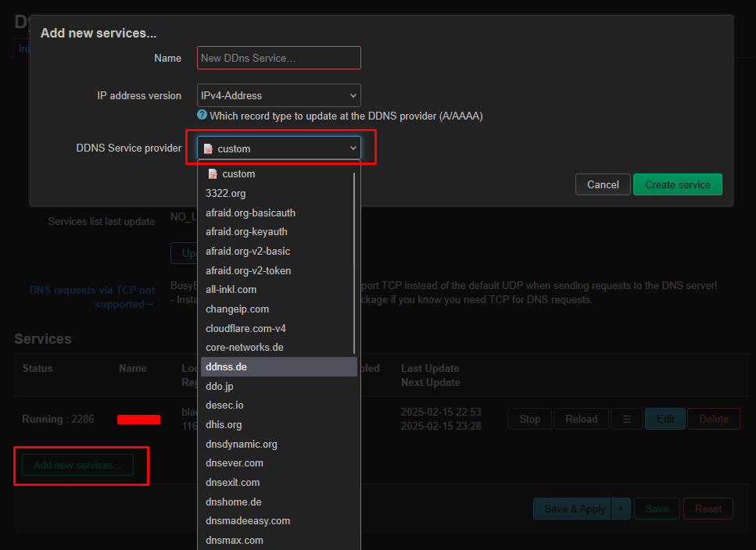Click the custom file icon in provider field

tap(208, 148)
